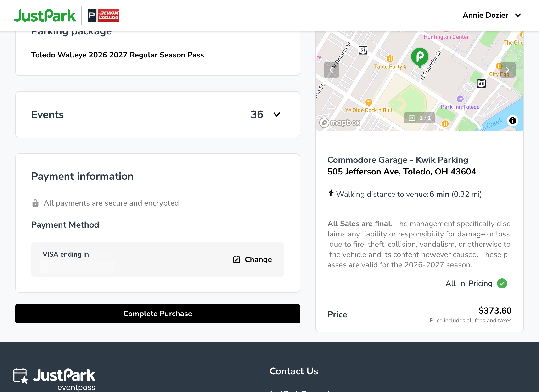Click Commodore Garage - Kwik Parking title

pos(398,160)
